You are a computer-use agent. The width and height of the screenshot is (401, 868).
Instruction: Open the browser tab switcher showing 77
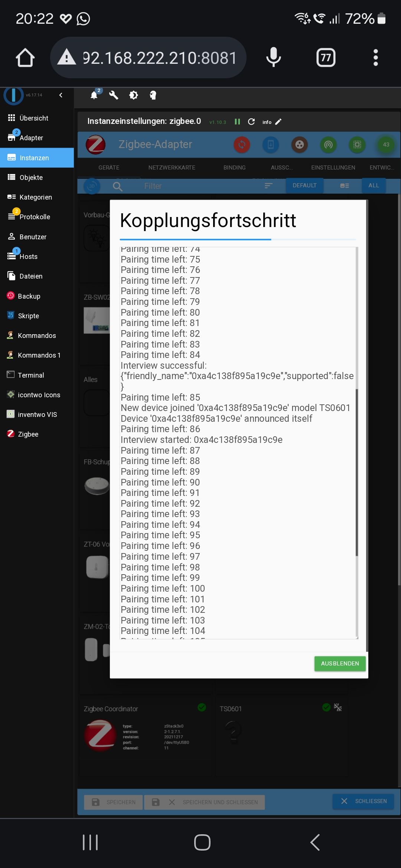point(326,57)
